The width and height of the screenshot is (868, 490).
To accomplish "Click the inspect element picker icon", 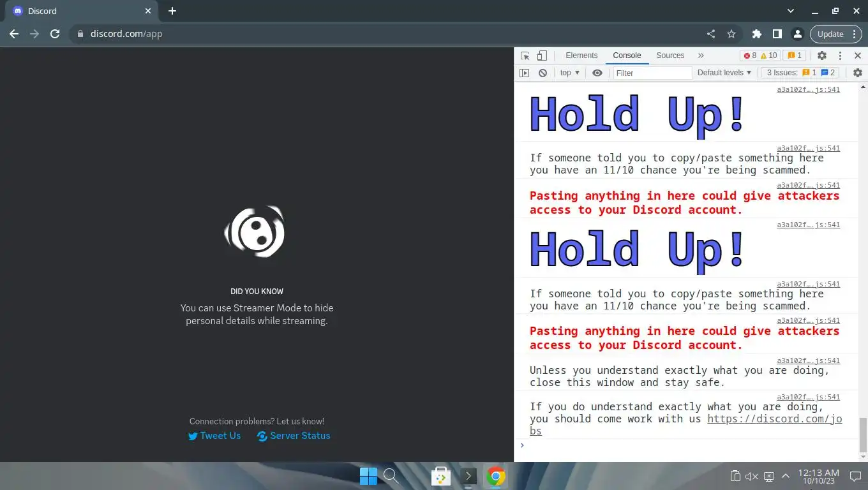I will [525, 56].
